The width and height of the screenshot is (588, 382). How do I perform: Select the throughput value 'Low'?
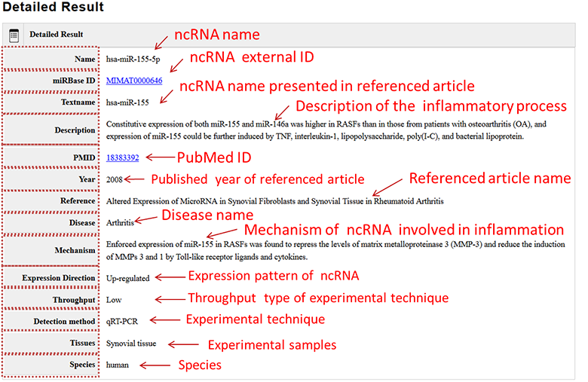point(114,300)
